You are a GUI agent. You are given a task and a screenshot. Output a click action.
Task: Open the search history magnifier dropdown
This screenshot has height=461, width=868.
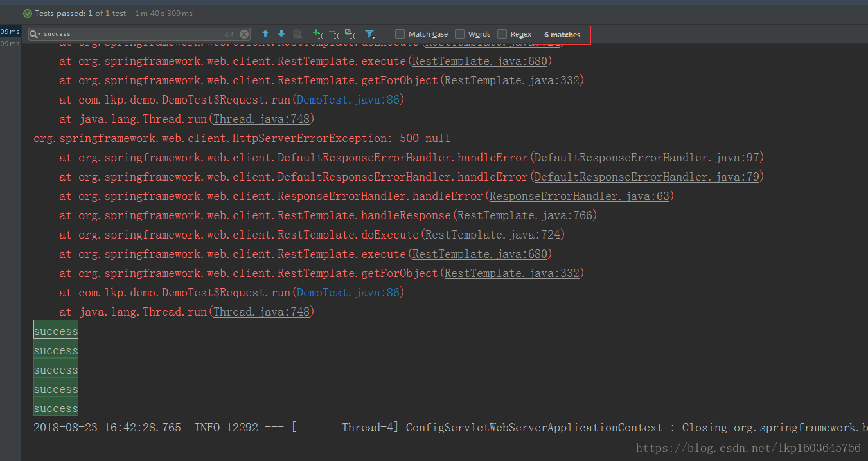pos(35,34)
